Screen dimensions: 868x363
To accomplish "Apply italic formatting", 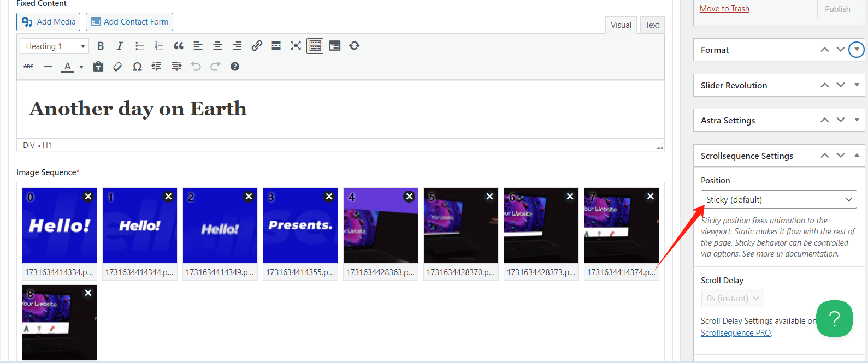I will (x=120, y=46).
